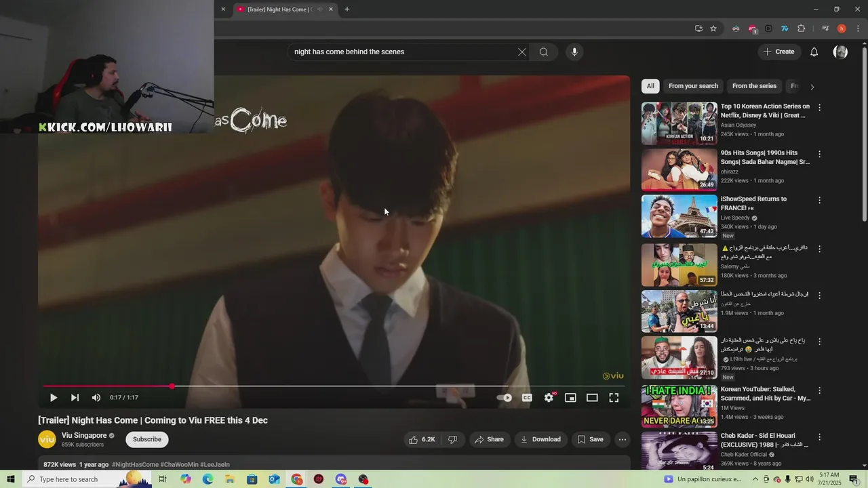Switch to miniplayer mode
The width and height of the screenshot is (868, 488).
pyautogui.click(x=570, y=398)
